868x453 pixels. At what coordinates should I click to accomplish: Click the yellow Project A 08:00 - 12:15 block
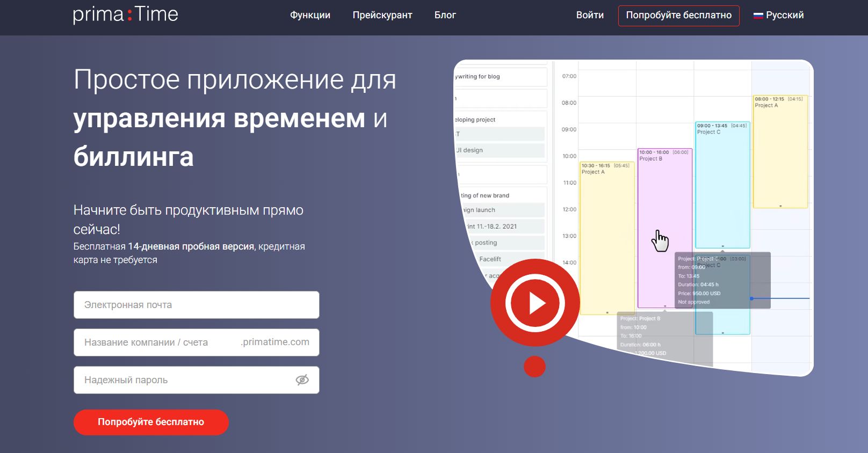(780, 152)
